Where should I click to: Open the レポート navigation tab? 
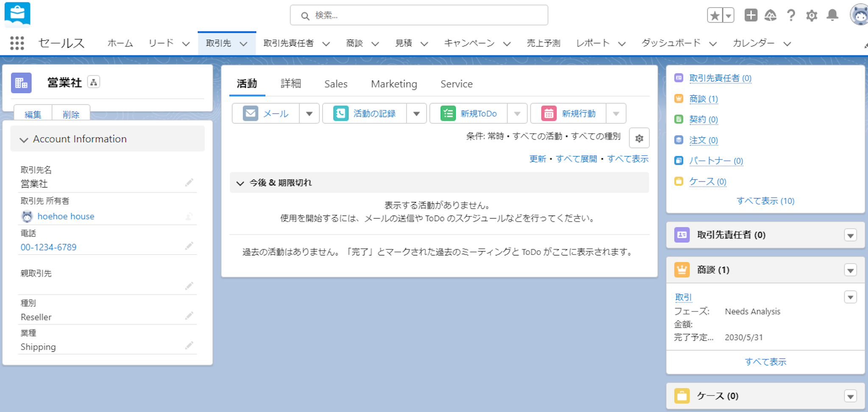(x=593, y=43)
